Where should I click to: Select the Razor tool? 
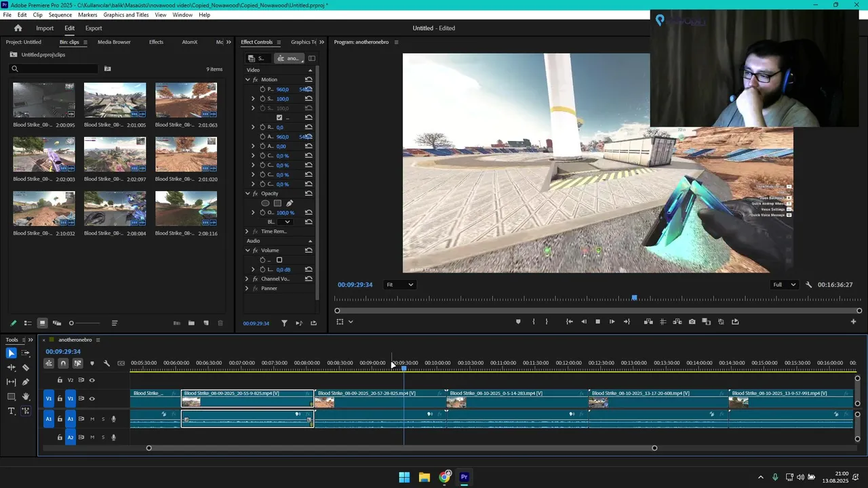pos(26,367)
